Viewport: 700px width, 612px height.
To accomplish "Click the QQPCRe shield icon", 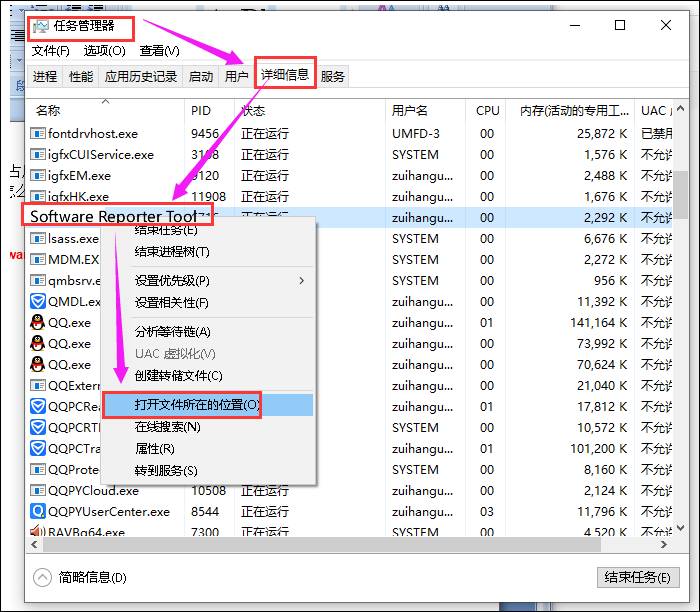I will tap(38, 406).
